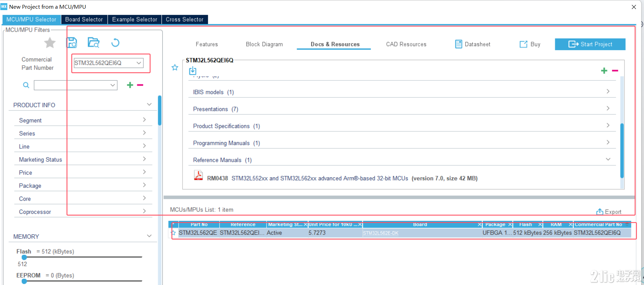644x285 pixels.
Task: Reset all MCU filters with the circular arrow
Action: click(x=115, y=43)
